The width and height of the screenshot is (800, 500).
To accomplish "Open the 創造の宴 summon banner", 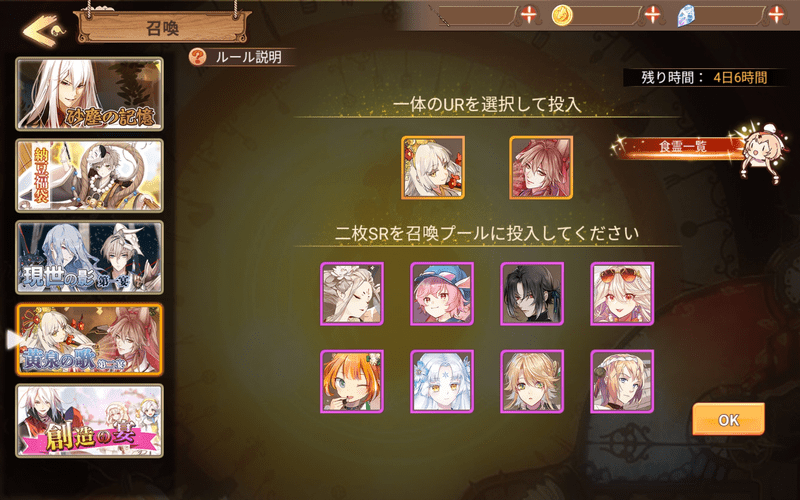I will pyautogui.click(x=90, y=420).
